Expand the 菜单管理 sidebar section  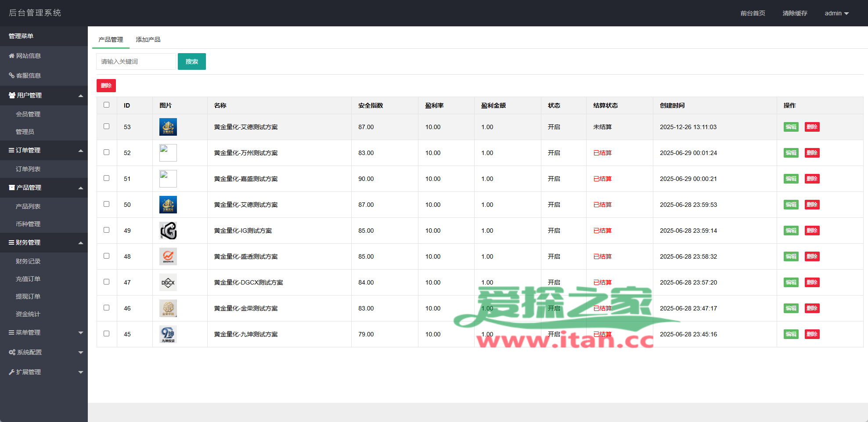tap(44, 332)
